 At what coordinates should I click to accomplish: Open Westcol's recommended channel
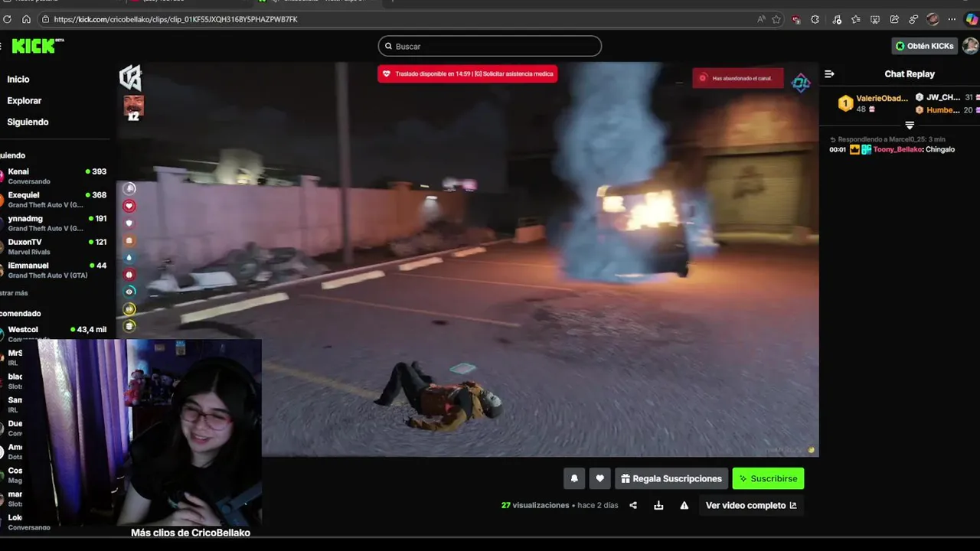(x=55, y=334)
